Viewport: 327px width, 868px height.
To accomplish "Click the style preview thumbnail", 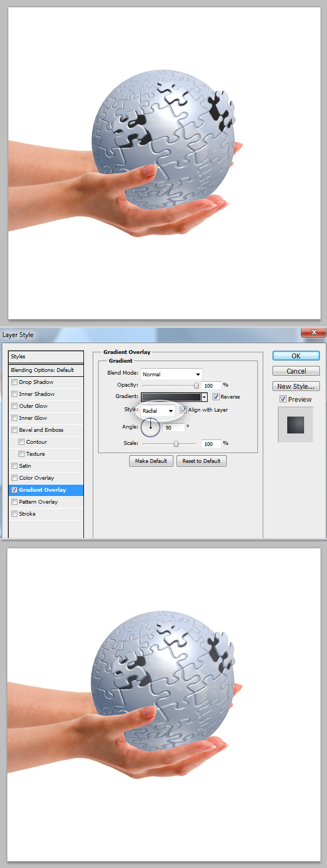I will click(295, 425).
